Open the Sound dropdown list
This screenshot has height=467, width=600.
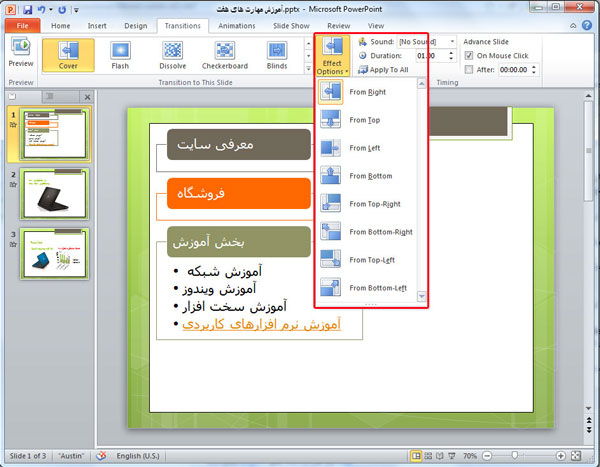click(452, 42)
